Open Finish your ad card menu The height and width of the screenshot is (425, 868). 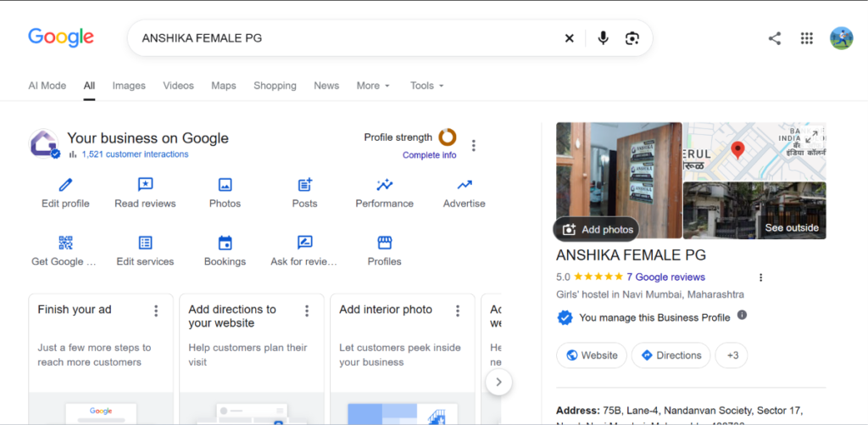[x=156, y=310]
